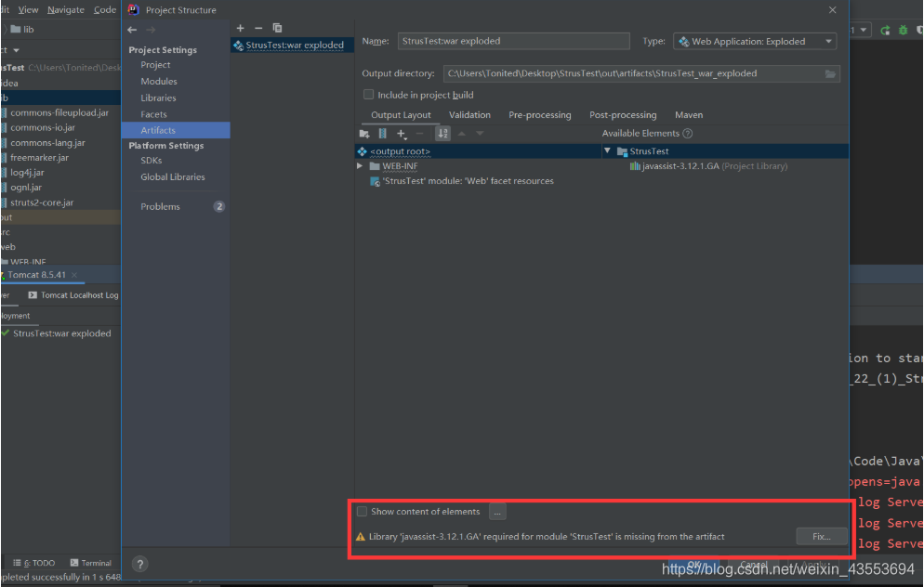Open Problems list showing 2 issues
This screenshot has height=587, width=924.
click(x=176, y=206)
